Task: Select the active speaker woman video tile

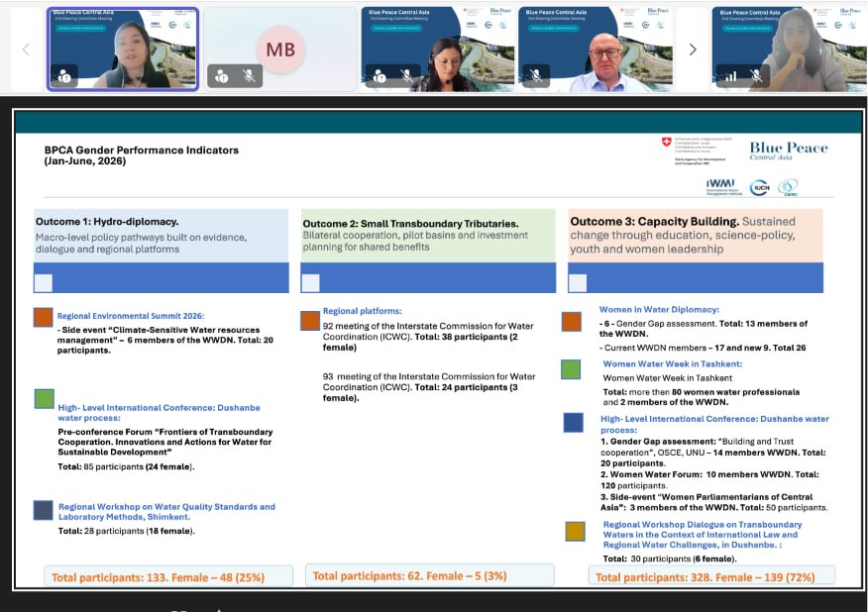Action: [122, 49]
